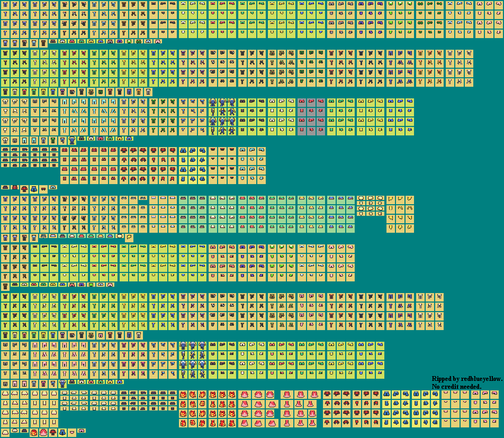This screenshot has width=504, height=438.
Task: Select flame-patterned dress icon in bottom-left icon strip
Action: [34, 433]
